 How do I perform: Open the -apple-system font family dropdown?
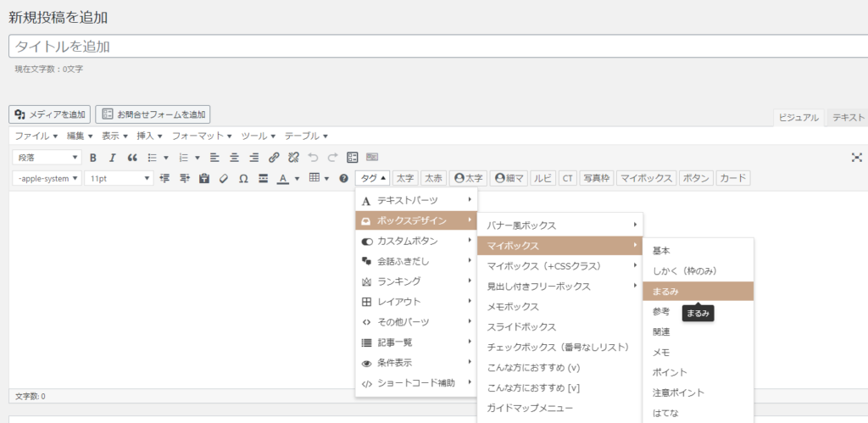47,178
